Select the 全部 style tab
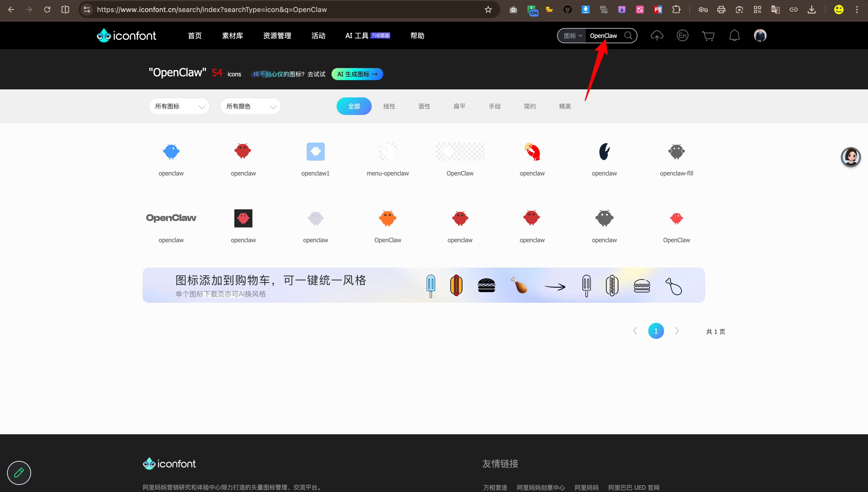 point(354,106)
